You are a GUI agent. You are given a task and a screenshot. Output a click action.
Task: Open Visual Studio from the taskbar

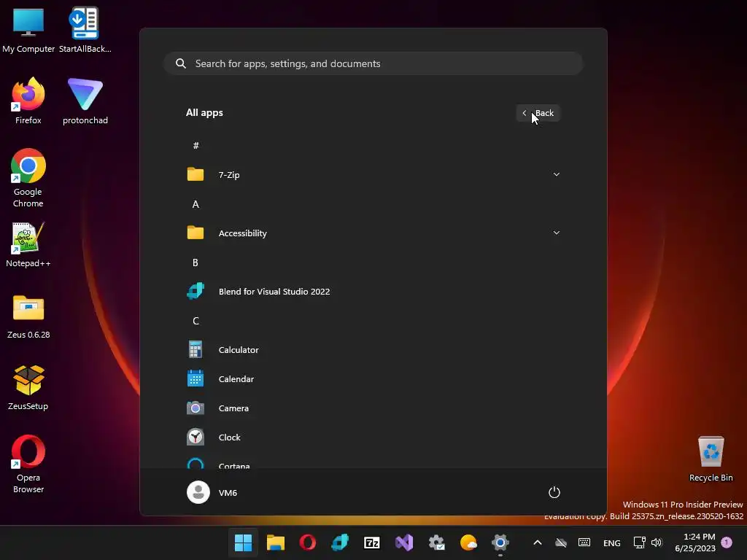[404, 542]
